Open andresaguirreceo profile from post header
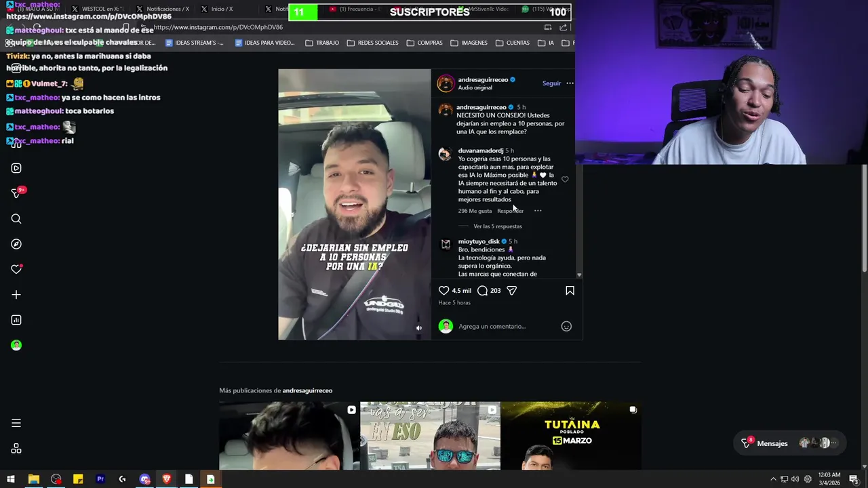The image size is (868, 488). 483,79
